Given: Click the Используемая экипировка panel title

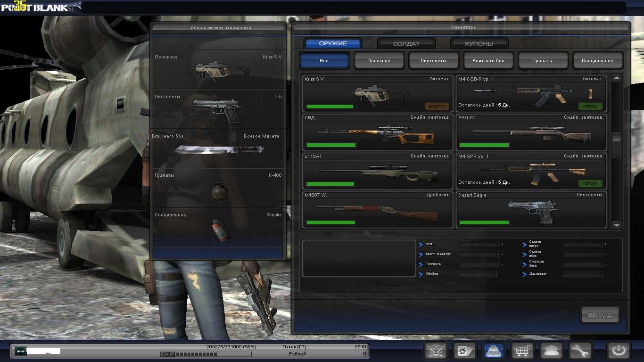Looking at the screenshot, I should (221, 28).
